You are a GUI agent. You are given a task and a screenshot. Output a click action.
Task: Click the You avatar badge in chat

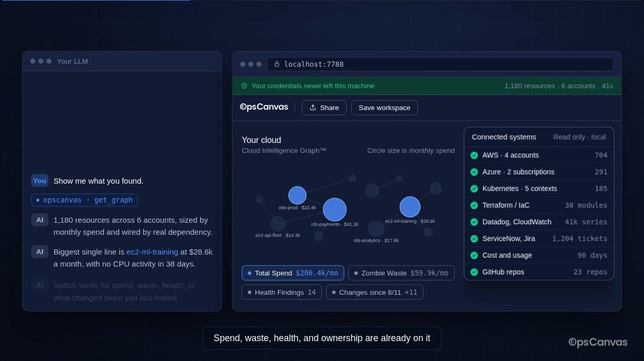(x=40, y=180)
